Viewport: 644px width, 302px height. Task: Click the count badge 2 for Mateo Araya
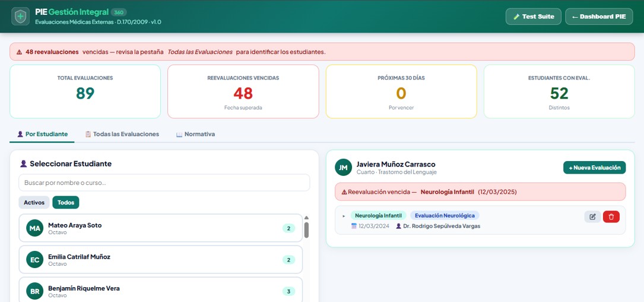pyautogui.click(x=288, y=228)
